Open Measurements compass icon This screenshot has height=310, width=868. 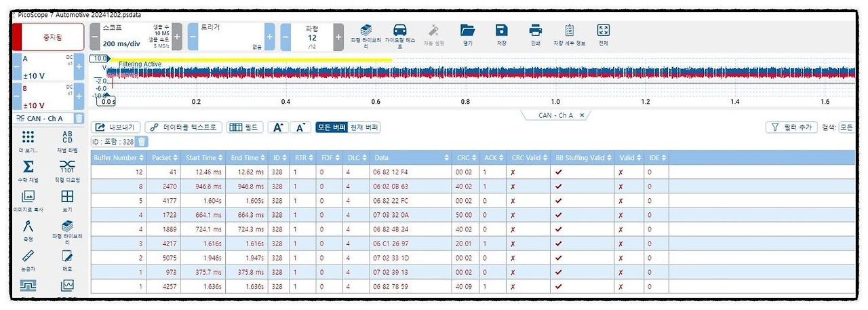(28, 230)
